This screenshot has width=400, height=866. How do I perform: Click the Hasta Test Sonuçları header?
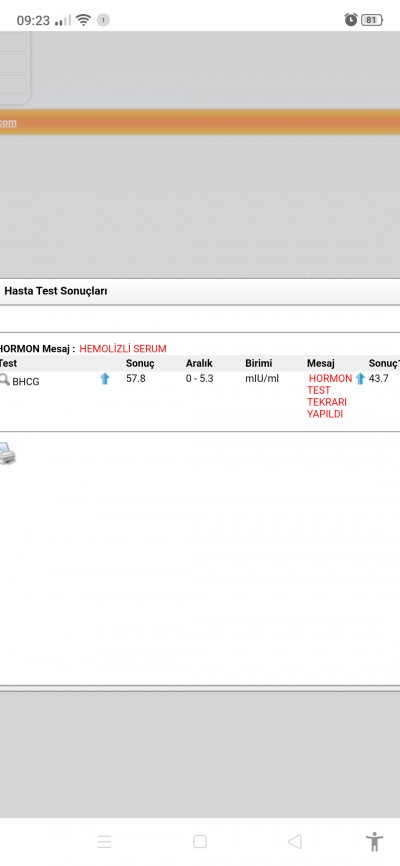click(x=56, y=291)
